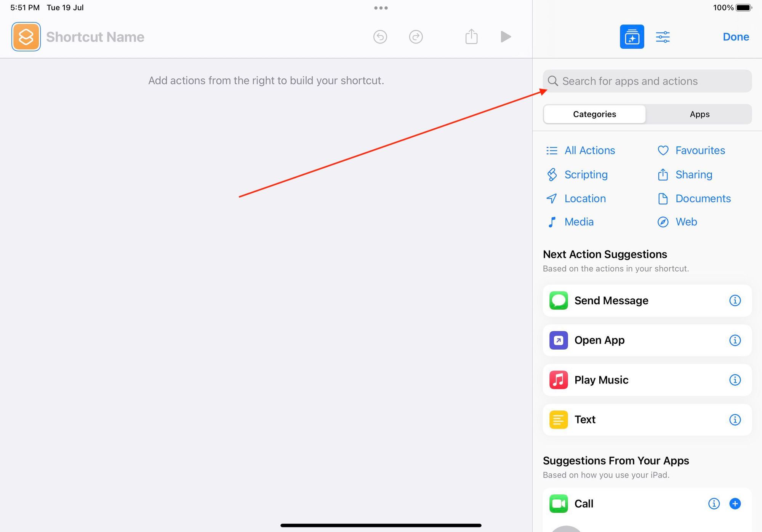Click the undo arrow icon
This screenshot has height=532, width=762.
[x=380, y=37]
